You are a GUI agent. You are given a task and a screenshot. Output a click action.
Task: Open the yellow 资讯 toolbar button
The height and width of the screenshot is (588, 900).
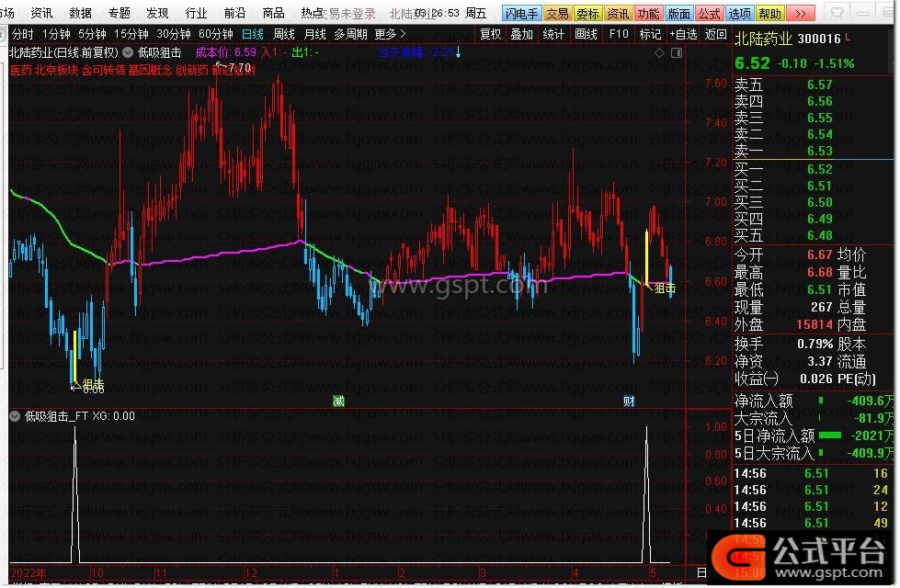click(x=618, y=13)
